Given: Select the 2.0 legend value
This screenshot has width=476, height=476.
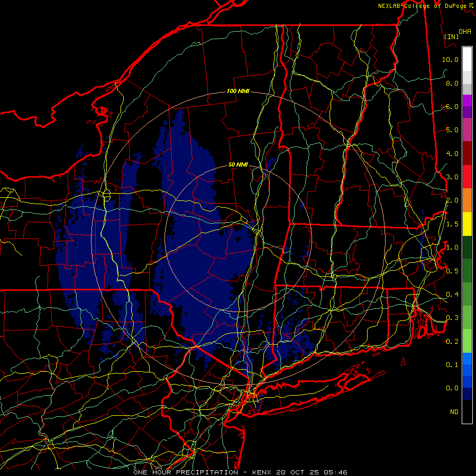Looking at the screenshot, I should [x=452, y=200].
